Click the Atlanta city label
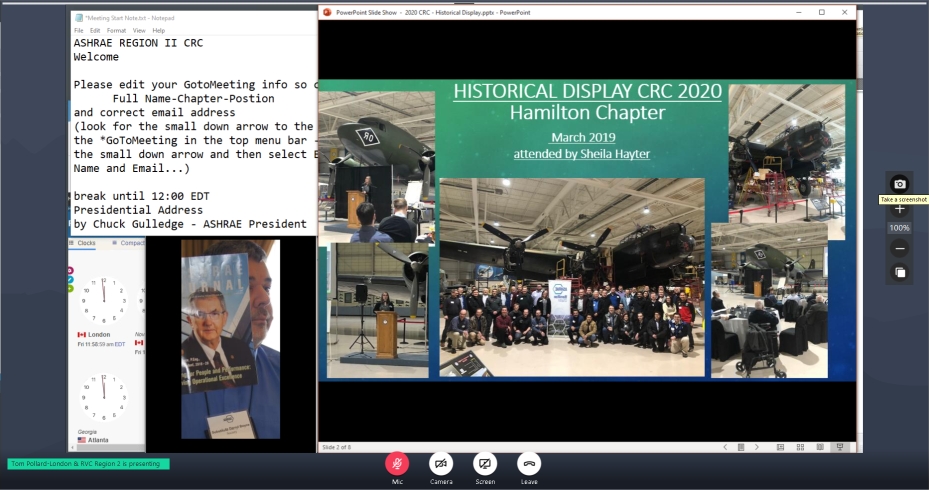This screenshot has width=929, height=490. (x=98, y=440)
